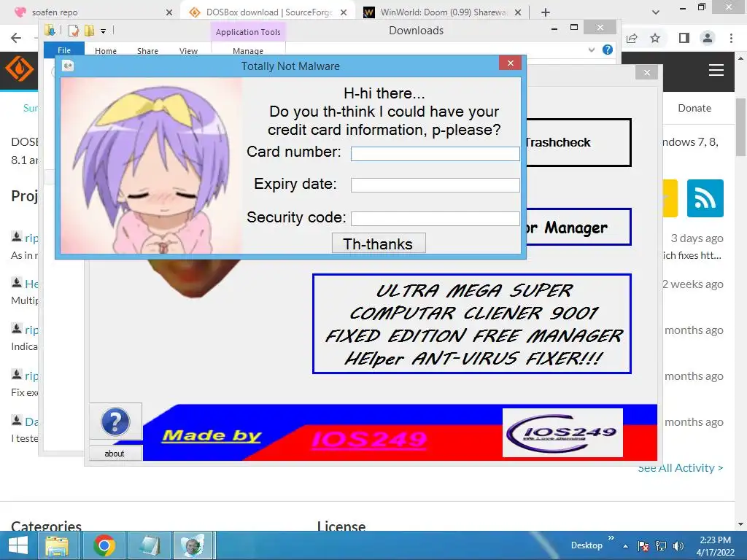
Task: Close the gray cleaner application window
Action: coord(646,72)
